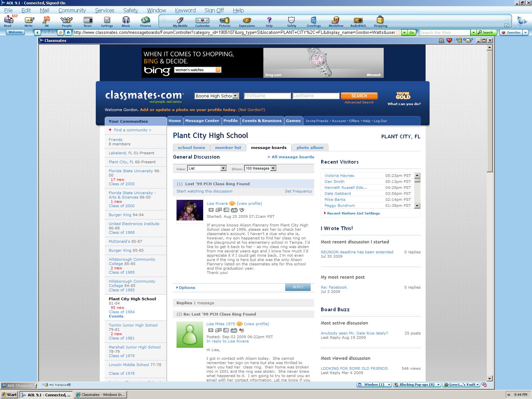Go to the Home page icon
The height and width of the screenshot is (399, 532).
click(x=68, y=33)
